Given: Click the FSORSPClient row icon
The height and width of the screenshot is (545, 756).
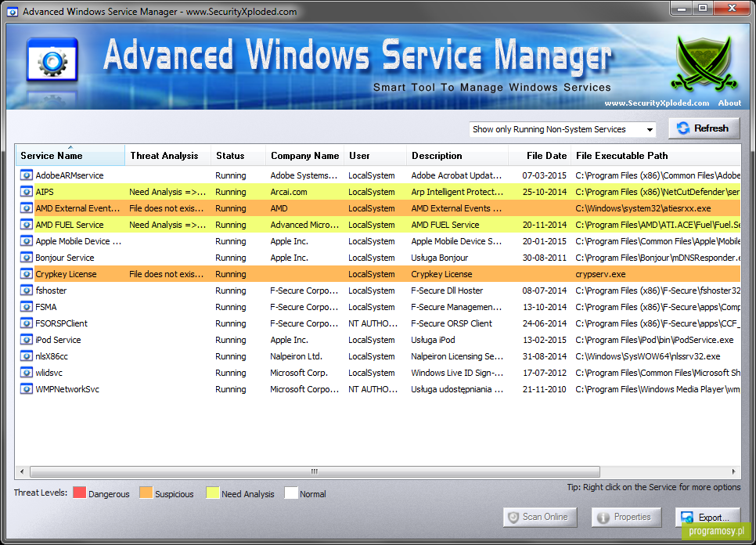Looking at the screenshot, I should click(x=26, y=323).
